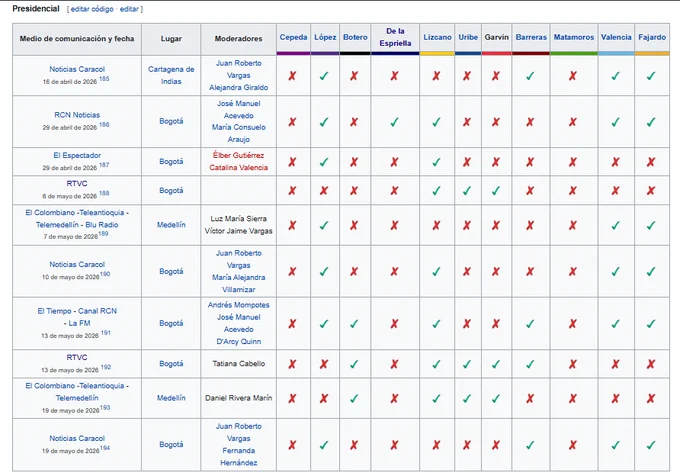The image size is (680, 476).
Task: Click Matamoros' red X in the 10 de mayo Noticias Caracol row
Action: coord(573,271)
